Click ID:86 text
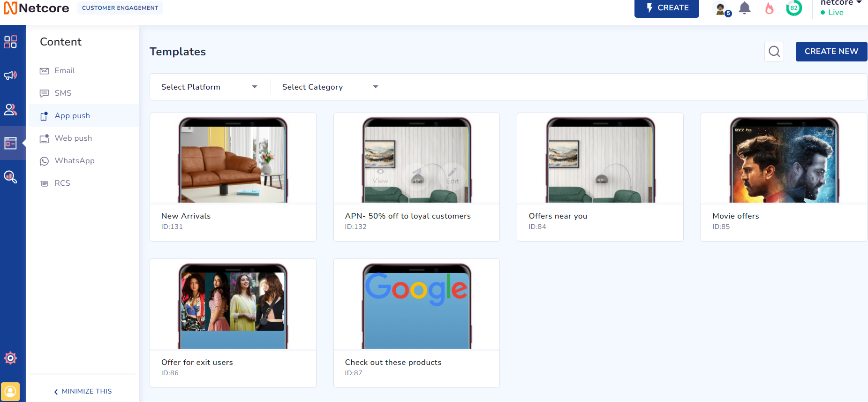This screenshot has width=868, height=402. 170,373
